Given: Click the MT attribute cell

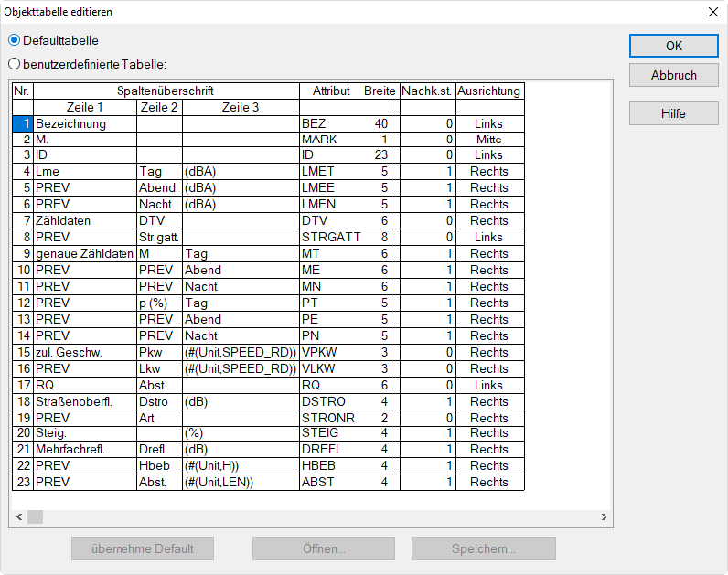Looking at the screenshot, I should [x=345, y=253].
